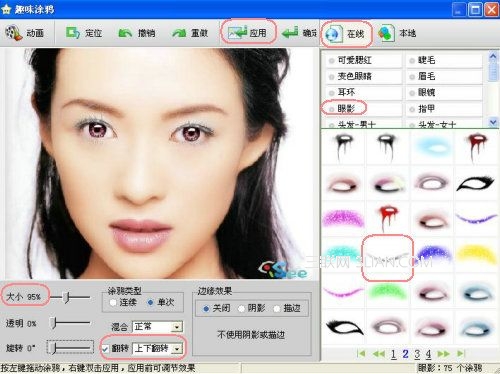Choose the 头发-男士 hair category
This screenshot has width=500, height=374.
tap(363, 124)
